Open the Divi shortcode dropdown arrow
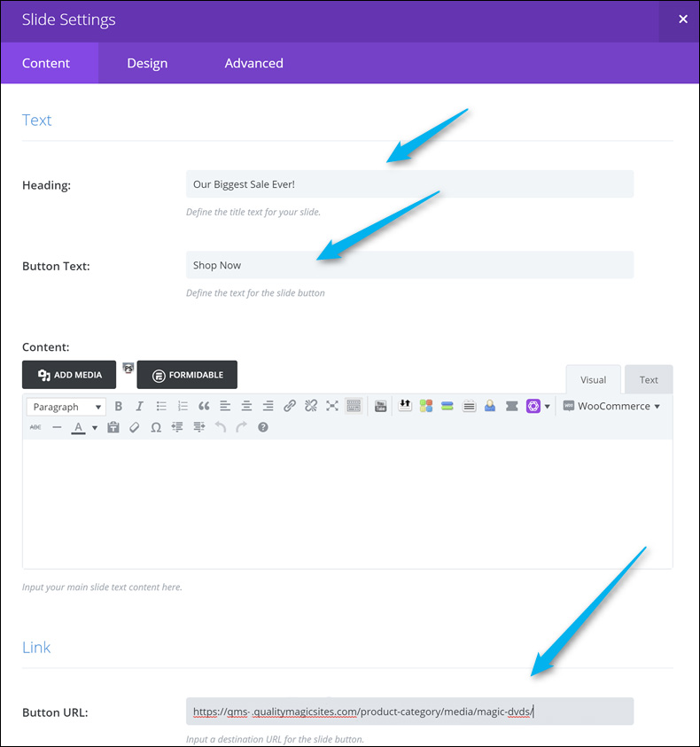 [547, 407]
